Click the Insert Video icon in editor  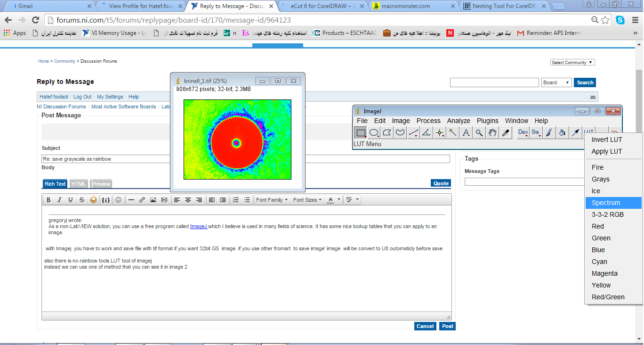coord(164,200)
